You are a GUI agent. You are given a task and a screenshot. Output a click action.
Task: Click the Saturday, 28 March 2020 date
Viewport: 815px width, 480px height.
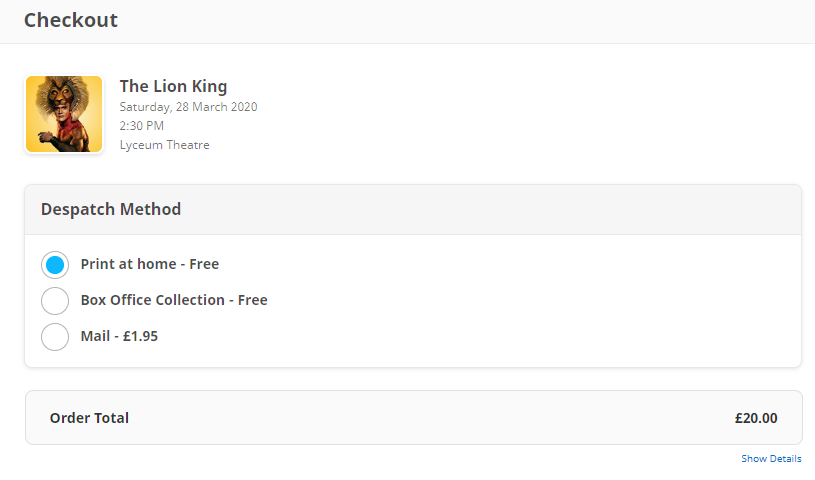click(x=188, y=107)
